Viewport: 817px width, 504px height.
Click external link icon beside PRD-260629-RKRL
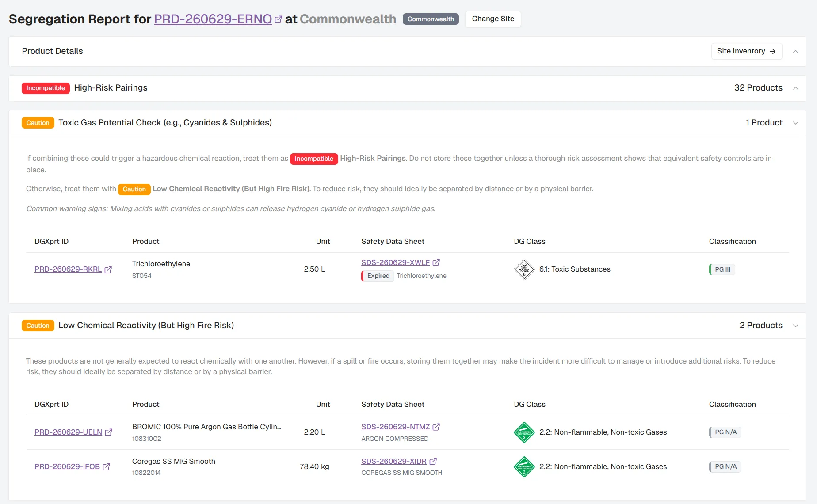(x=108, y=269)
